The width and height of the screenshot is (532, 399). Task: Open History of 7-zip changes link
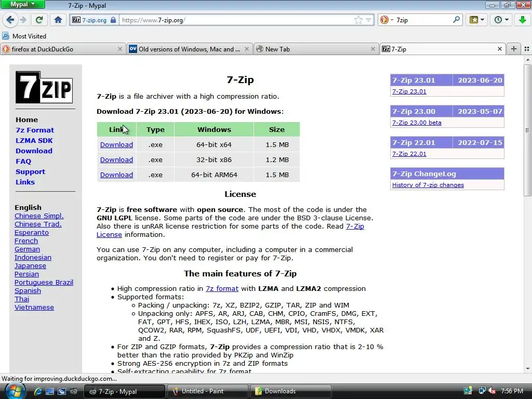click(x=428, y=185)
